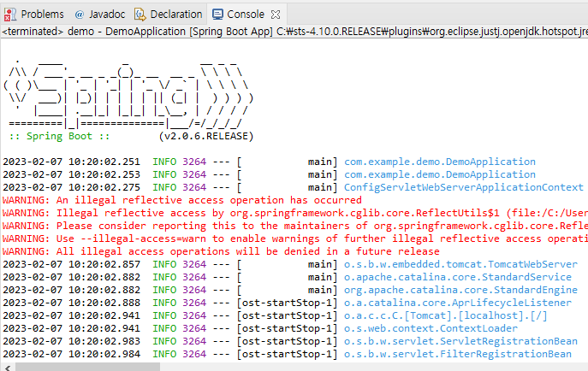Click o.a.c.c.C.[Tomcat].[localhost].[/] logger name

coord(446,315)
